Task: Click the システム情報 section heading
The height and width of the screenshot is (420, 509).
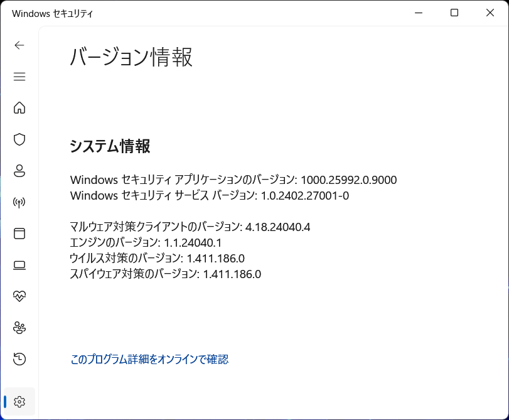Action: [x=110, y=146]
